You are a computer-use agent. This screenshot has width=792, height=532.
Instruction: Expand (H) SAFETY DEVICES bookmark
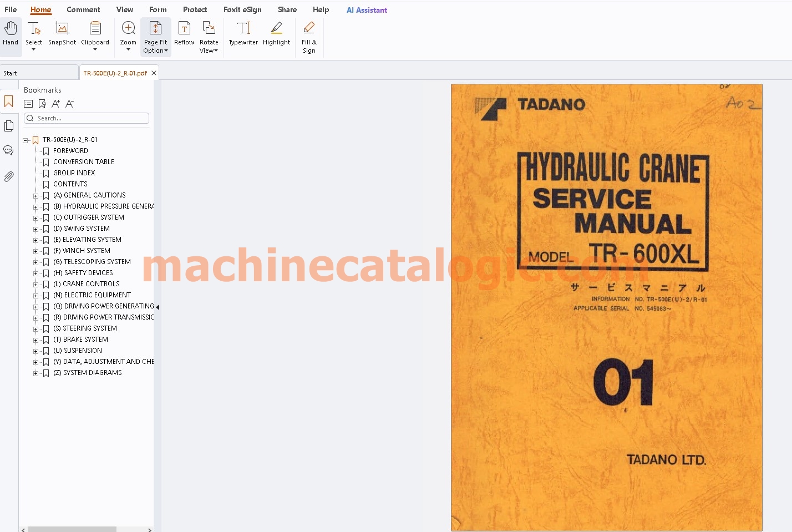tap(36, 273)
